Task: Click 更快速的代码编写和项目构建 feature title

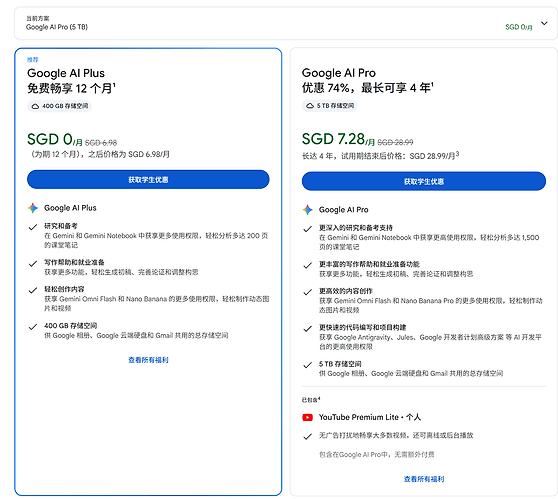Action: (x=362, y=327)
